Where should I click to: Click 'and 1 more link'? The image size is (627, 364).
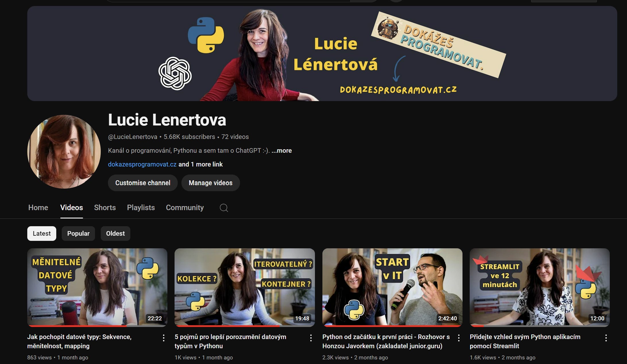[200, 164]
